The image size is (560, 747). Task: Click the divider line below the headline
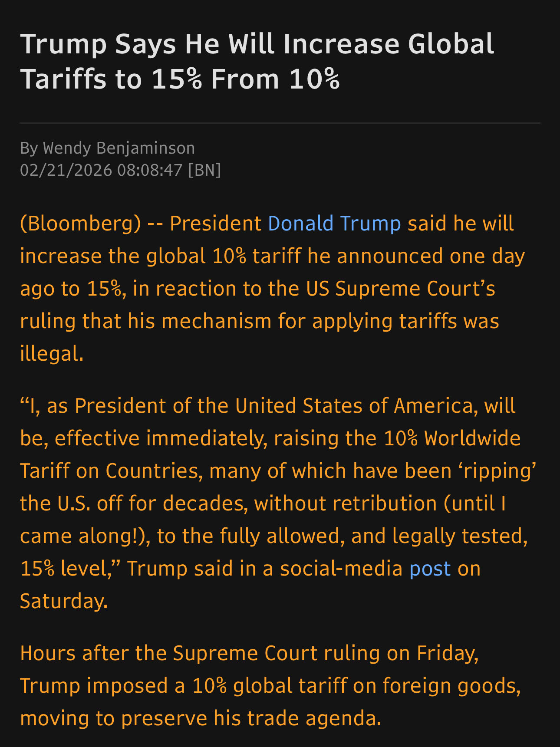point(280,123)
